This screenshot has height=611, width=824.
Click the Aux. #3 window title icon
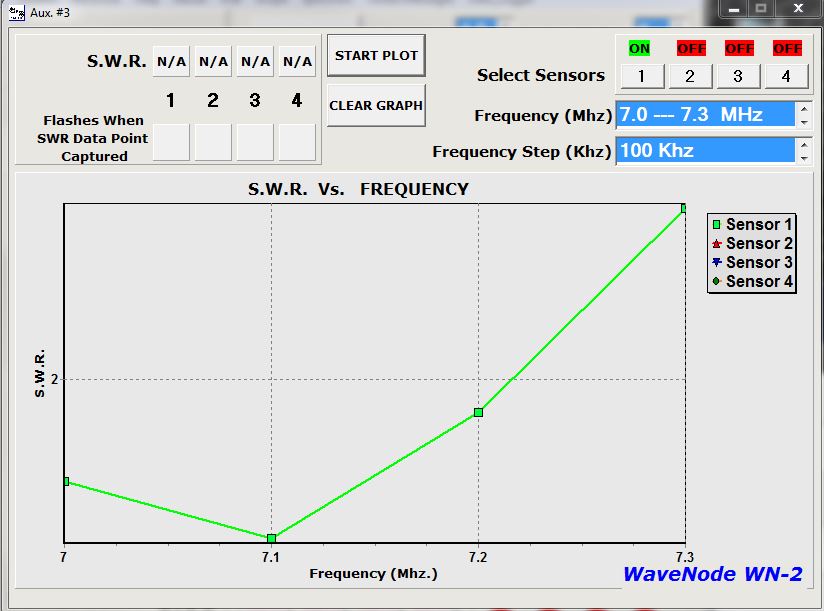[x=16, y=13]
